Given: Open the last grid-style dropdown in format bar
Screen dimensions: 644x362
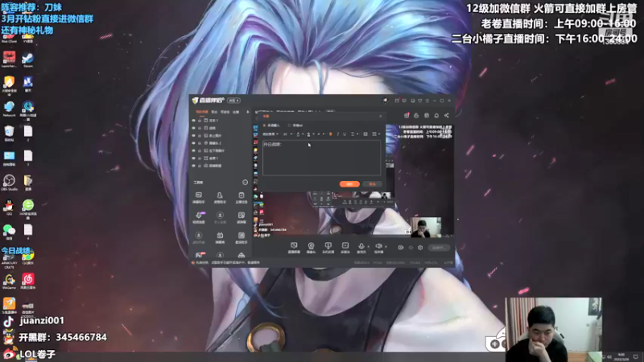Looking at the screenshot, I should click(376, 134).
